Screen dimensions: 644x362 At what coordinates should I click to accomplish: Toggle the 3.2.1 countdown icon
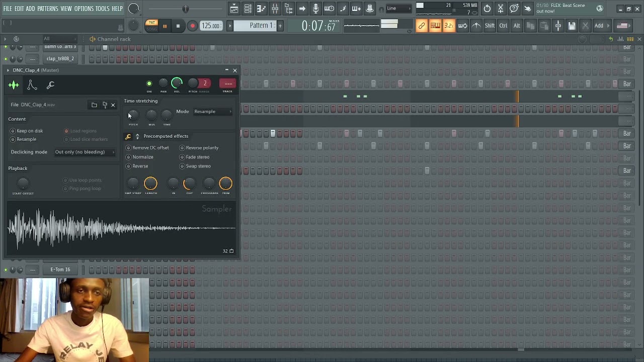[449, 26]
